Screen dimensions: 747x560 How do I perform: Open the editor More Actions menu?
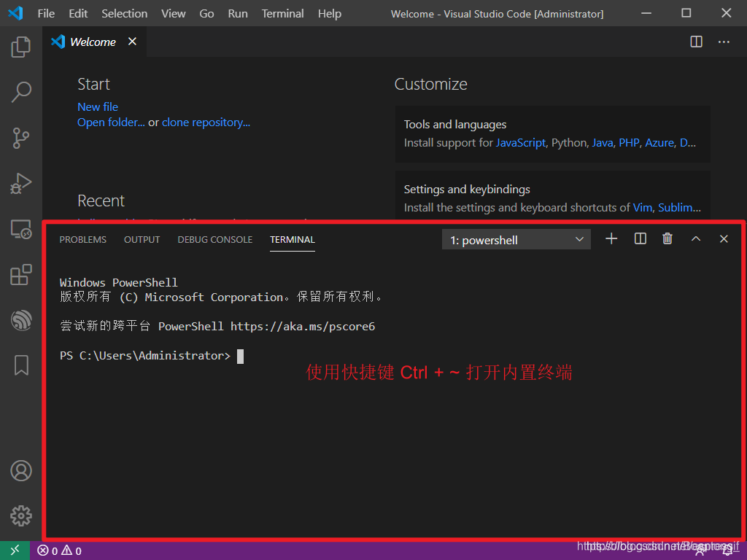pos(724,42)
